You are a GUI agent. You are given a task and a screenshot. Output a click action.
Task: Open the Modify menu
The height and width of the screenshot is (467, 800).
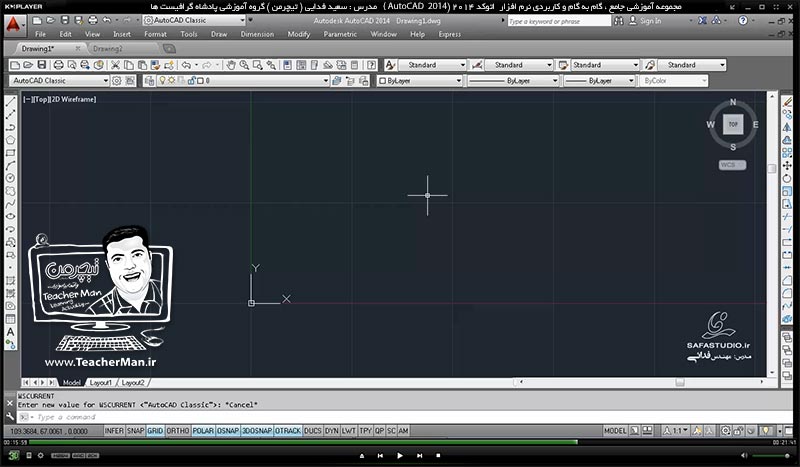[x=298, y=34]
